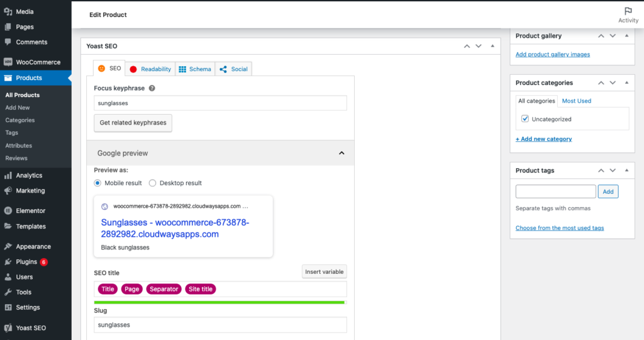Image resolution: width=644 pixels, height=340 pixels.
Task: Click the Settings sliders icon
Action: [x=8, y=307]
